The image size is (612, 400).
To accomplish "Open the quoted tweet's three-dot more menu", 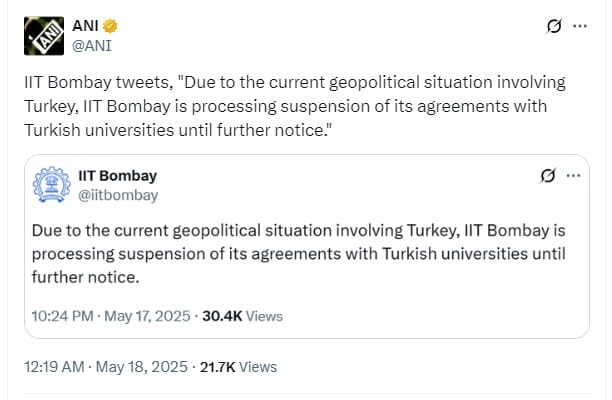I will coord(573,176).
